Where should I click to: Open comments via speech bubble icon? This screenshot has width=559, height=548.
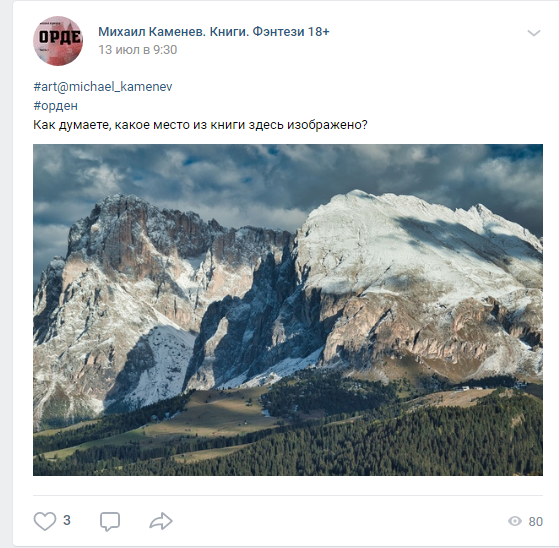(x=110, y=521)
